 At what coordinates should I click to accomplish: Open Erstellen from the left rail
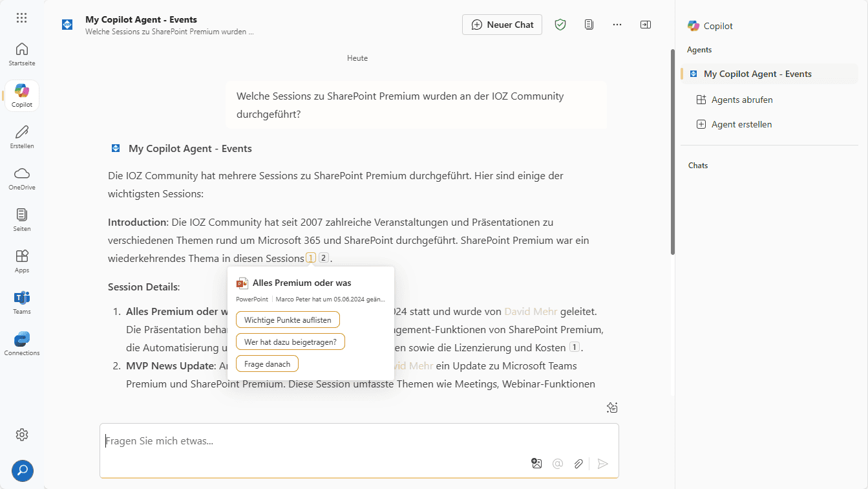pyautogui.click(x=22, y=137)
